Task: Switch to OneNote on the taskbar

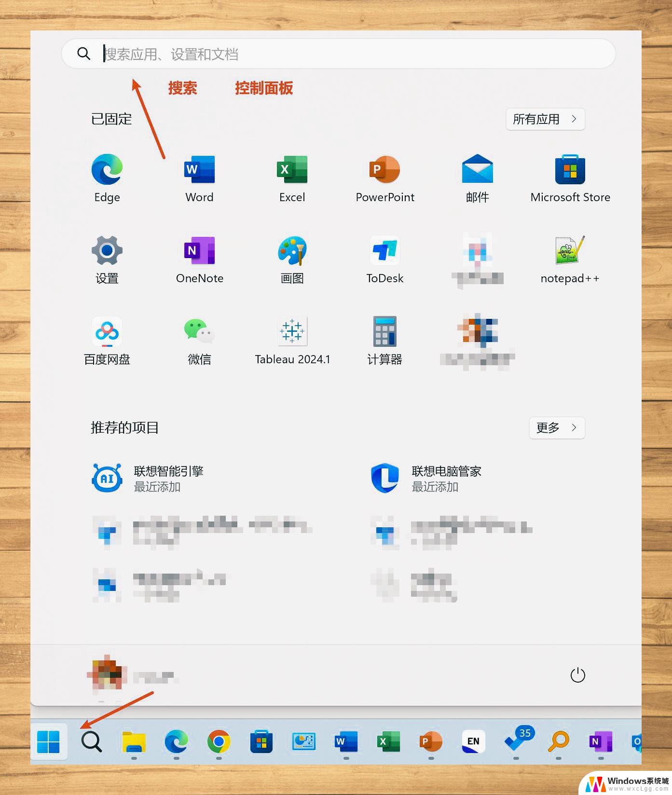Action: [x=601, y=741]
